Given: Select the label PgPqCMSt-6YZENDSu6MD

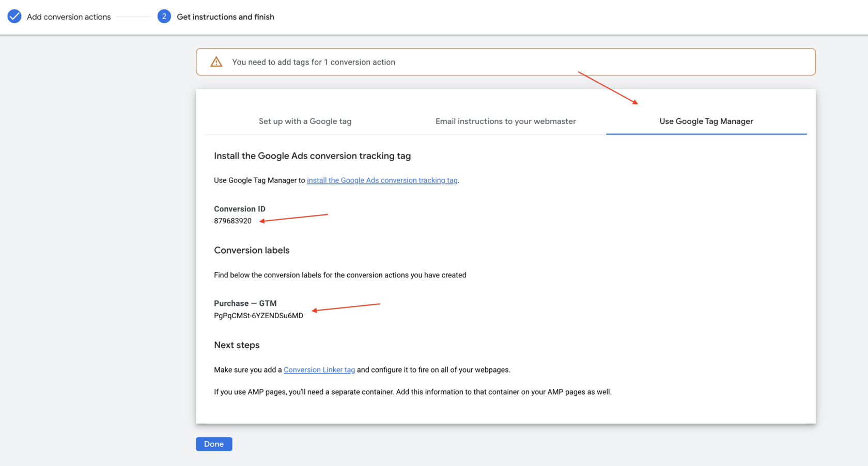Looking at the screenshot, I should coord(258,316).
